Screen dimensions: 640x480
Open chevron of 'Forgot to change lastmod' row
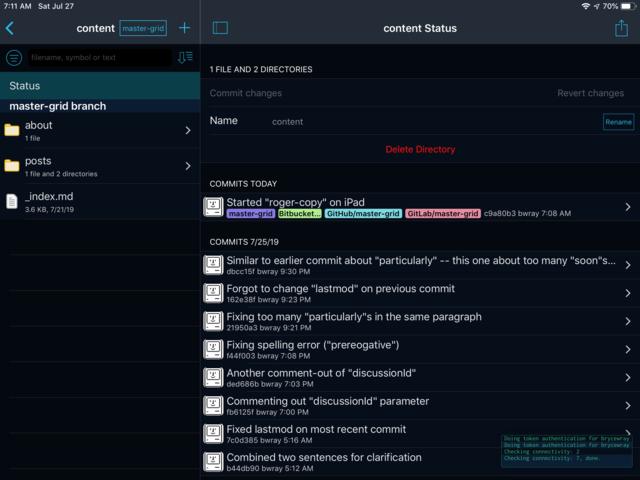pos(628,293)
